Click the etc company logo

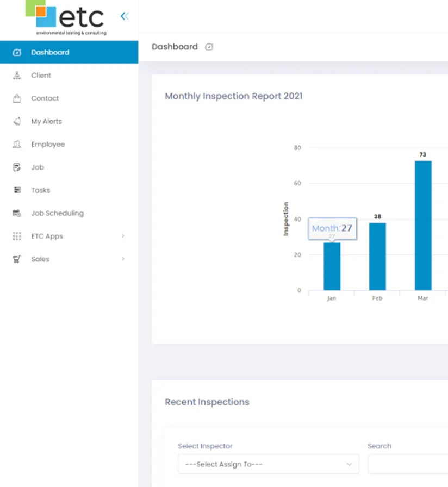(69, 18)
